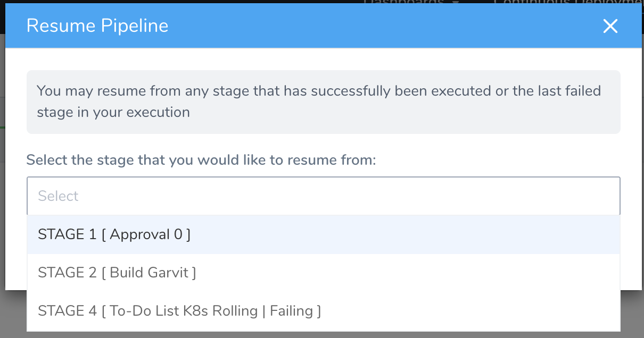Click the 'Select the stage' label
Image resolution: width=644 pixels, height=338 pixels.
pyautogui.click(x=201, y=160)
